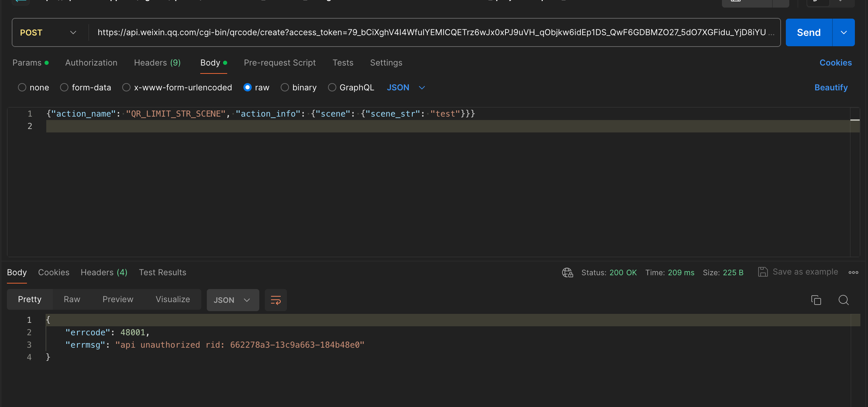Choose form-data body option
868x407 pixels.
(x=64, y=88)
